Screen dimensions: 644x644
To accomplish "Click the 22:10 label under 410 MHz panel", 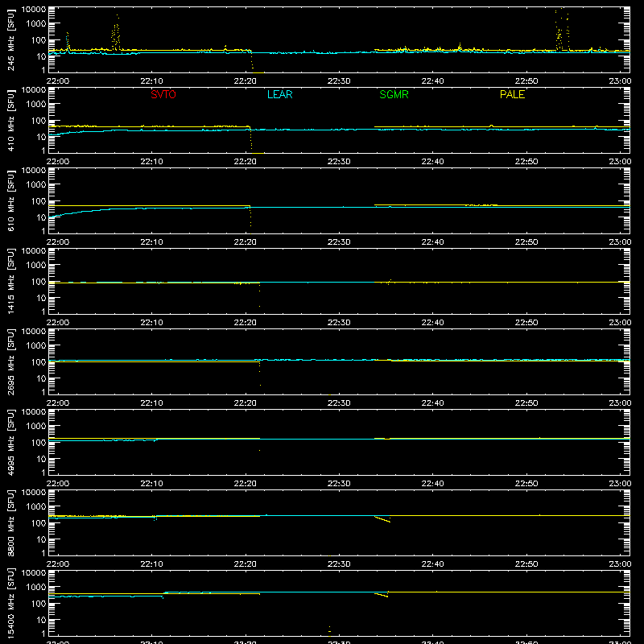I will 151,162.
